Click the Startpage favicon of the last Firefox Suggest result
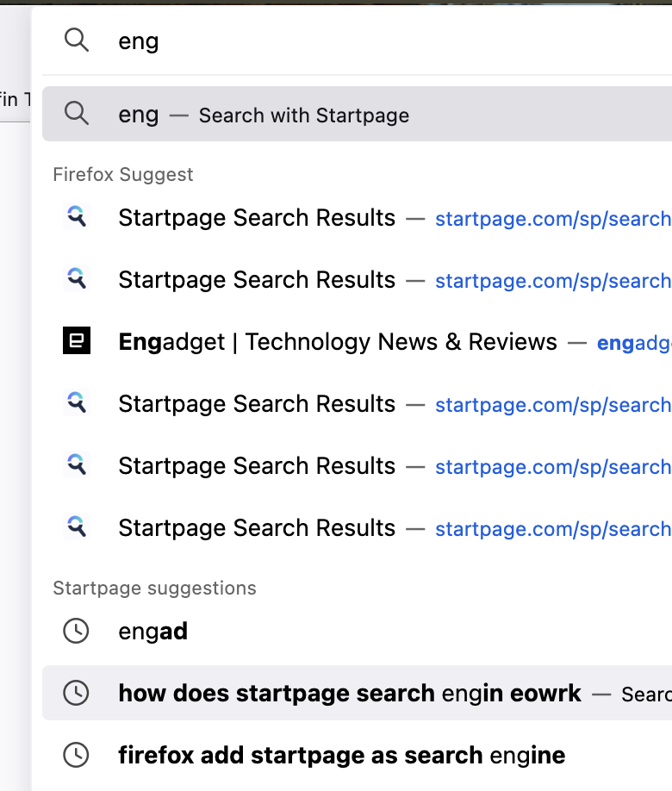The image size is (672, 791). coord(76,526)
